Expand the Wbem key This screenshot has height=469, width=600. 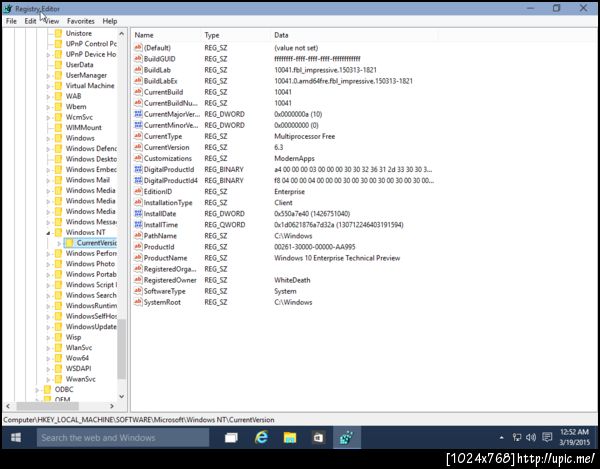pos(48,107)
